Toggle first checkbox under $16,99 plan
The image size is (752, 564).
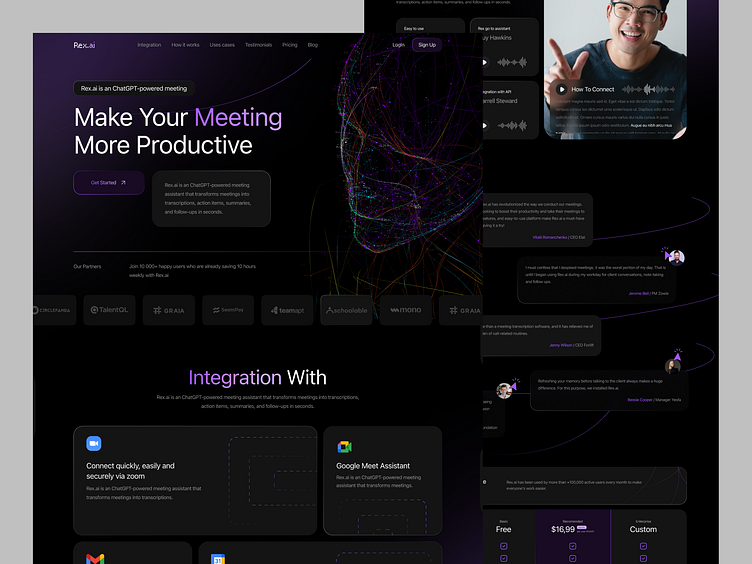(x=573, y=546)
